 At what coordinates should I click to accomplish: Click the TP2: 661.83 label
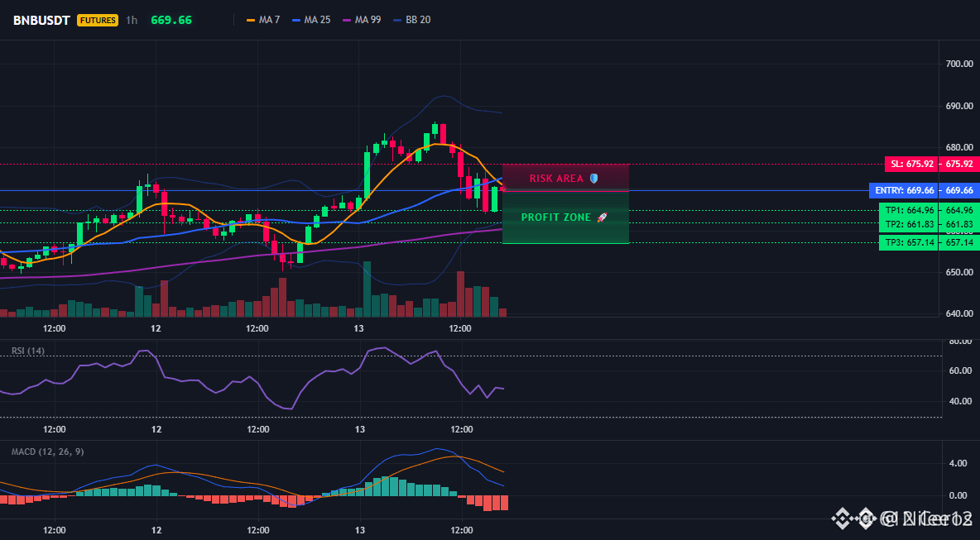[909, 223]
